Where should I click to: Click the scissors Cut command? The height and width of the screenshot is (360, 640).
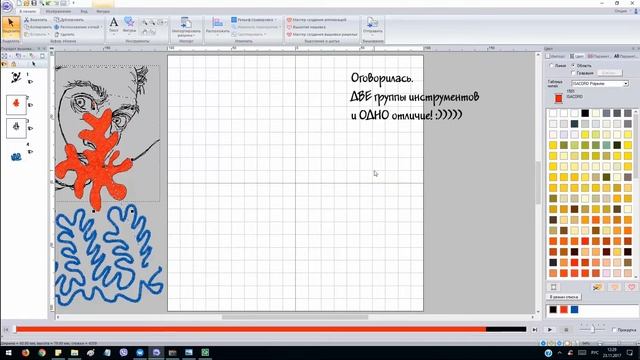(x=36, y=20)
